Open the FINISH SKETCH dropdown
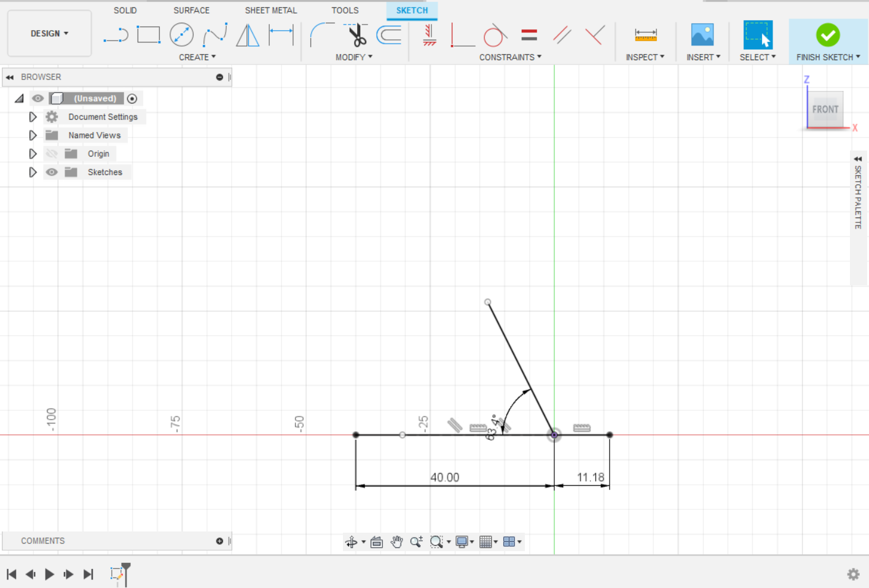The image size is (869, 588). pyautogui.click(x=828, y=57)
